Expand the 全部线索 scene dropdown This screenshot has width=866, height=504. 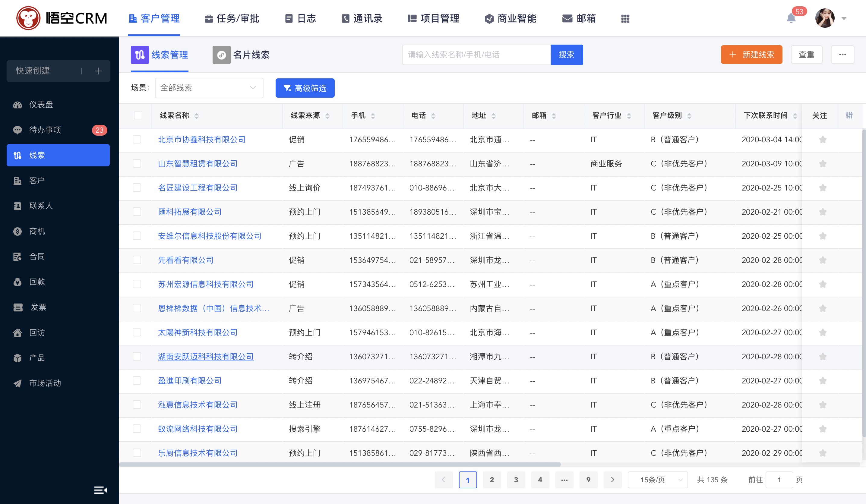209,88
